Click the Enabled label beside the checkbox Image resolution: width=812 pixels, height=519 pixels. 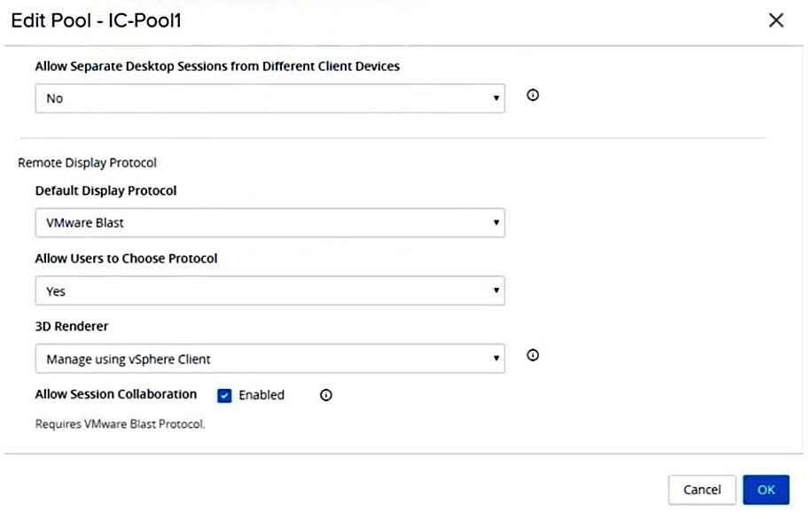[262, 395]
